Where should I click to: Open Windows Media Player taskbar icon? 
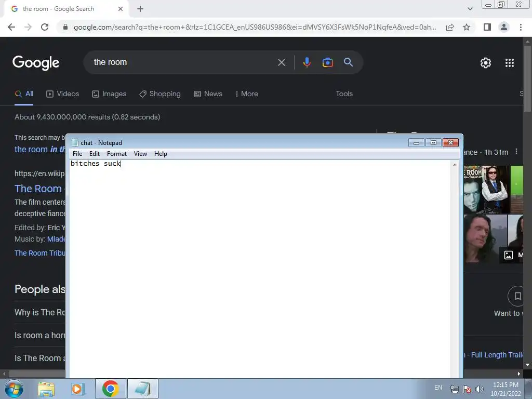[x=78, y=389]
